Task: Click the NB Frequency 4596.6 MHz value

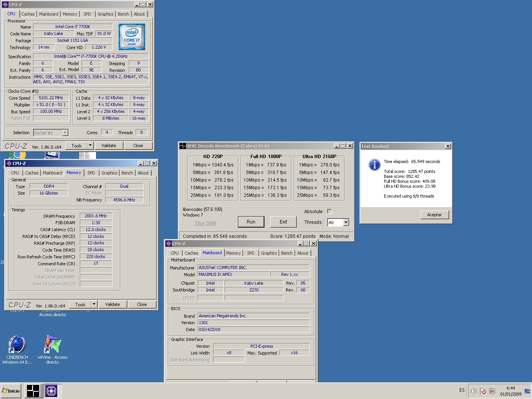Action: [x=124, y=200]
